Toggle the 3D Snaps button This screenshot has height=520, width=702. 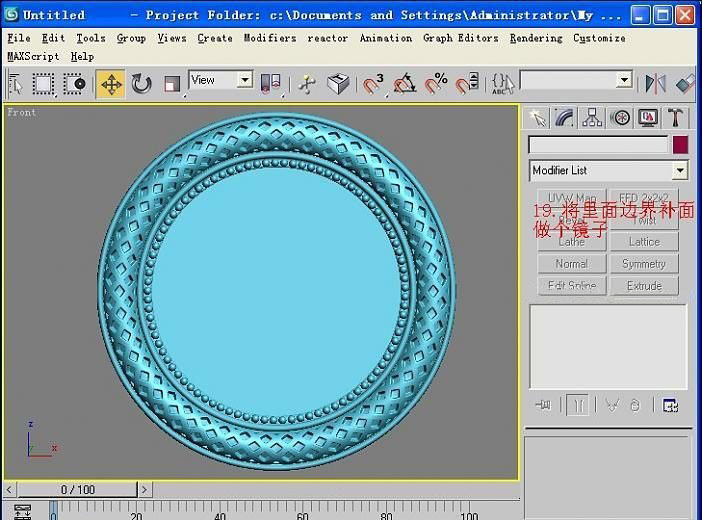(373, 84)
